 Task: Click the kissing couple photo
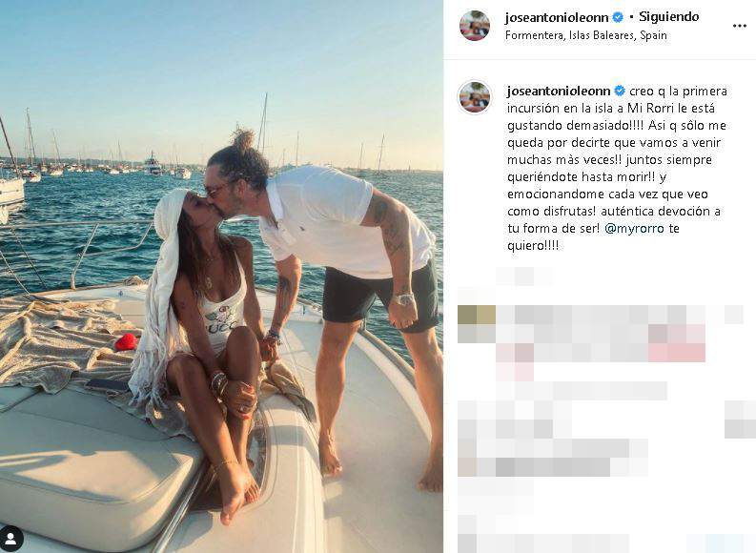(221, 276)
